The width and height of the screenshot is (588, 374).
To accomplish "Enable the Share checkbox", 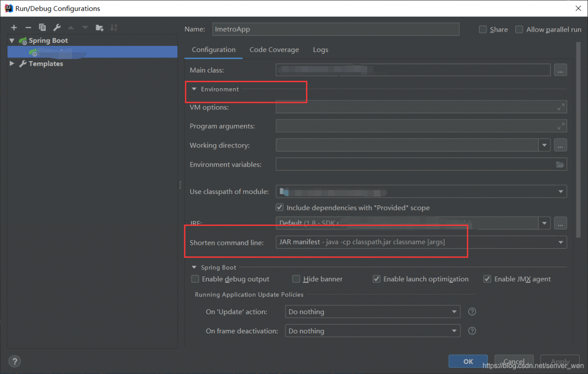I will coord(483,29).
